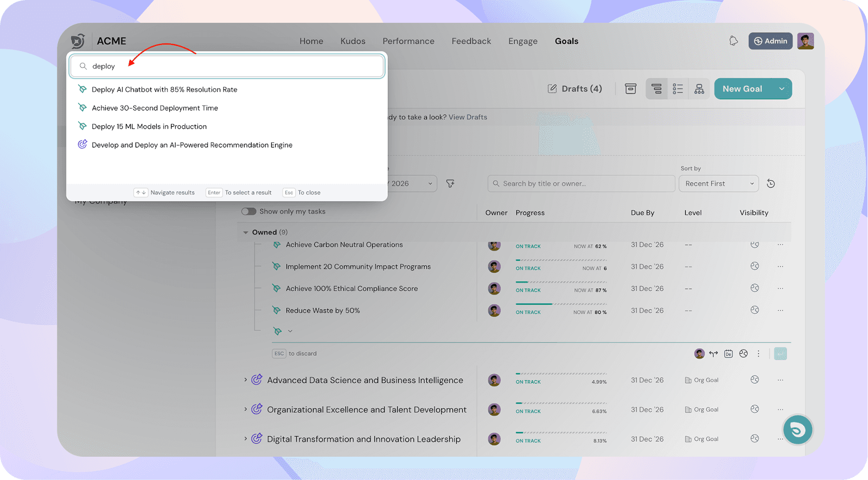The height and width of the screenshot is (480, 868).
Task: Open the vertical dots menu in the new item row
Action: tap(758, 354)
